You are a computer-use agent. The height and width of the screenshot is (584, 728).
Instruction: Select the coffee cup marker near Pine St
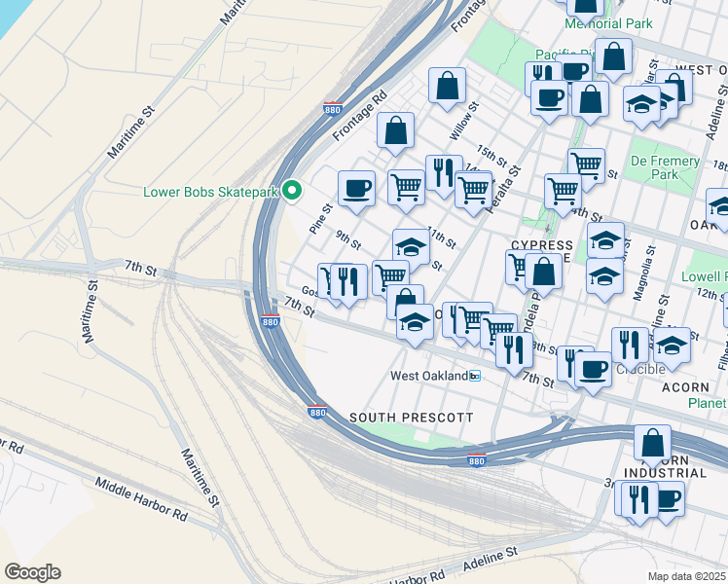(356, 192)
